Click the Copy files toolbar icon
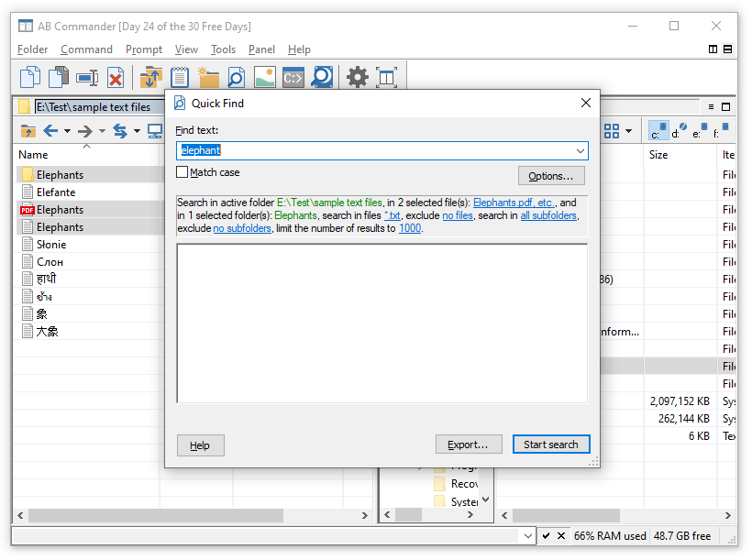752x560 pixels. (x=29, y=77)
